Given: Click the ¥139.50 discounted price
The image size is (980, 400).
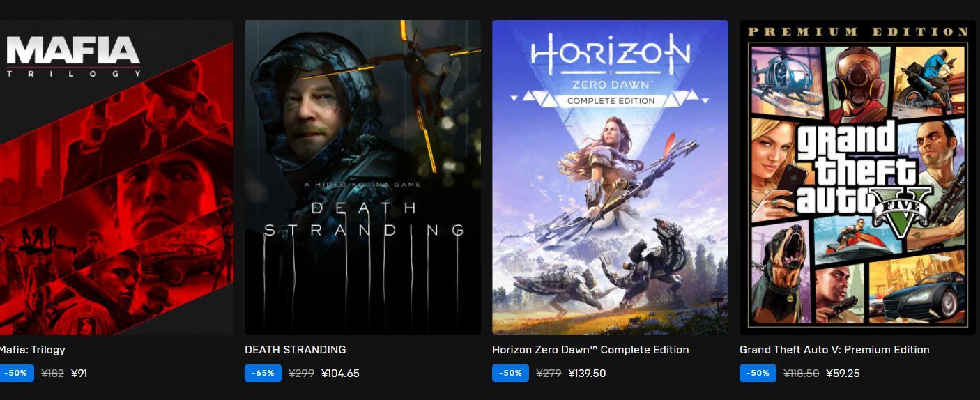Looking at the screenshot, I should pyautogui.click(x=587, y=374).
